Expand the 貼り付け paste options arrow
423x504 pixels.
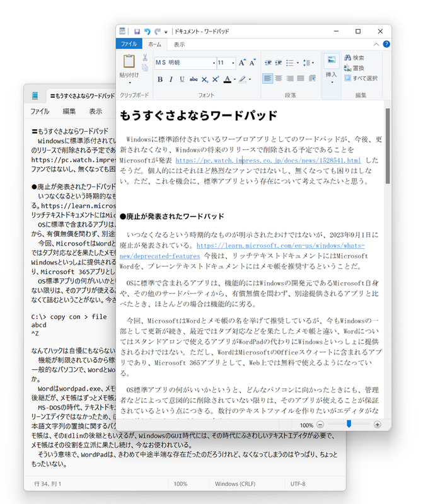[x=130, y=83]
